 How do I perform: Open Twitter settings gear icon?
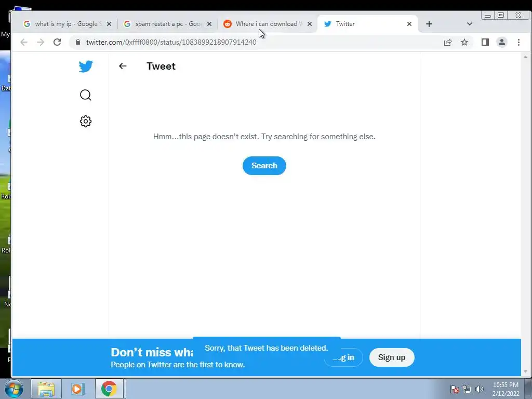[86, 121]
